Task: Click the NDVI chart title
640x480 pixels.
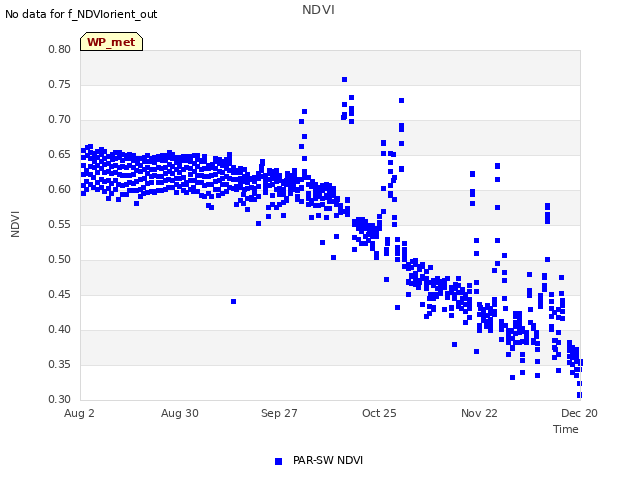Action: [x=318, y=10]
